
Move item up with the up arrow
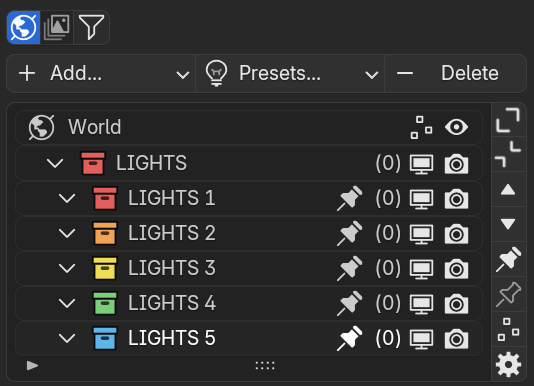pos(508,189)
